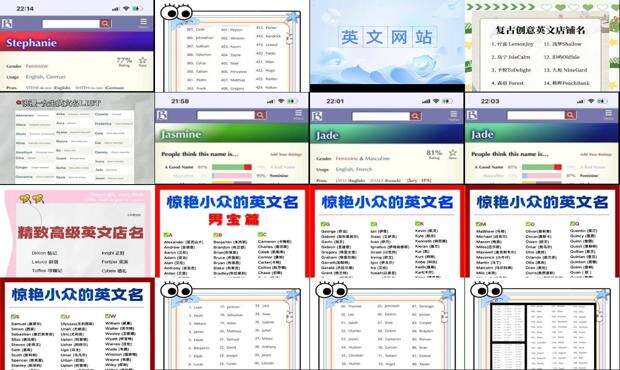Click People think this name is under Jasmine
The width and height of the screenshot is (620, 370).
point(200,154)
